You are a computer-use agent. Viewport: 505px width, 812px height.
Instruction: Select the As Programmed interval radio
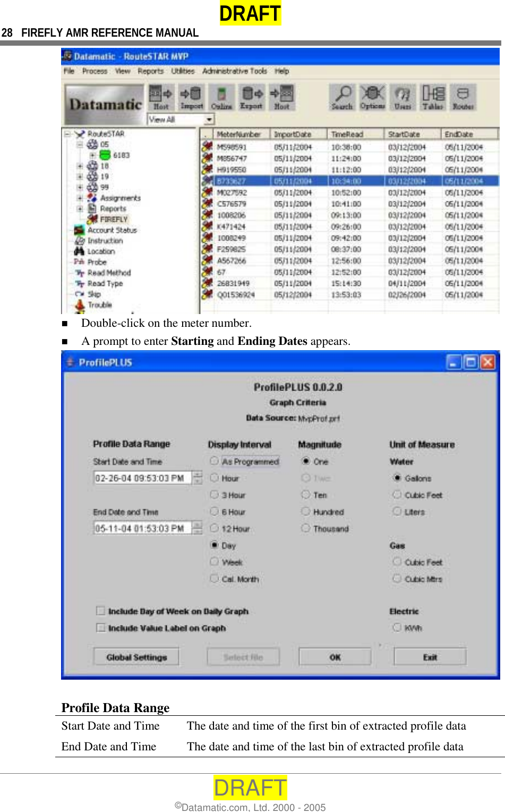click(x=214, y=461)
